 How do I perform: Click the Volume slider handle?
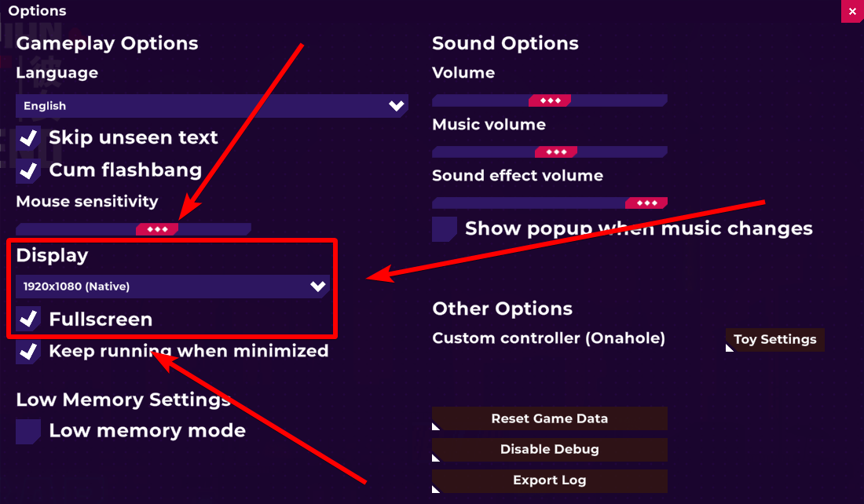coord(550,100)
